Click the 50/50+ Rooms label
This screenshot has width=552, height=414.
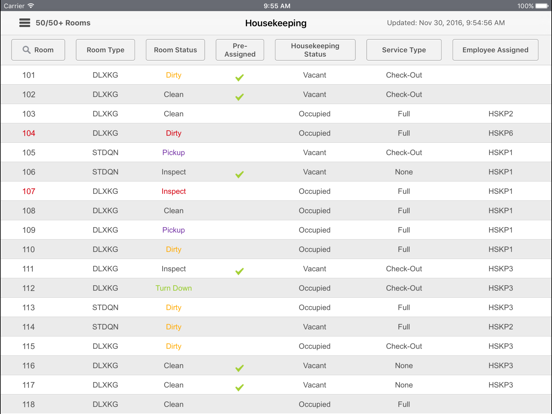tap(63, 23)
